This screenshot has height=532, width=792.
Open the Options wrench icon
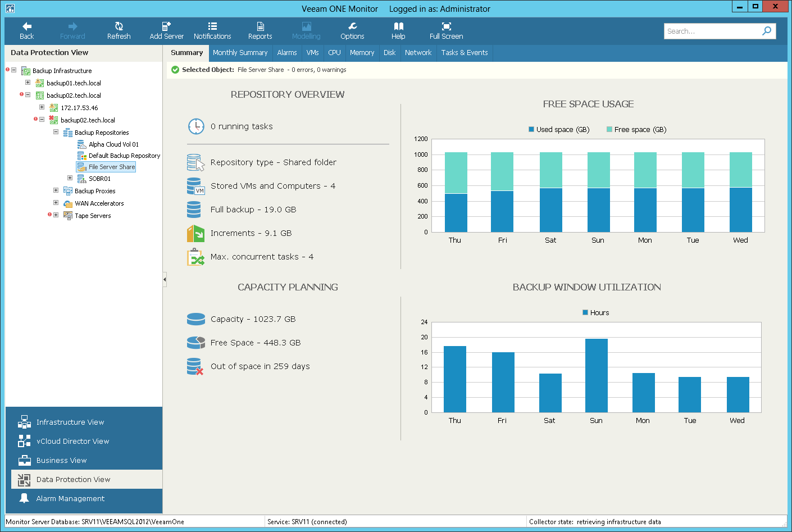click(x=352, y=26)
